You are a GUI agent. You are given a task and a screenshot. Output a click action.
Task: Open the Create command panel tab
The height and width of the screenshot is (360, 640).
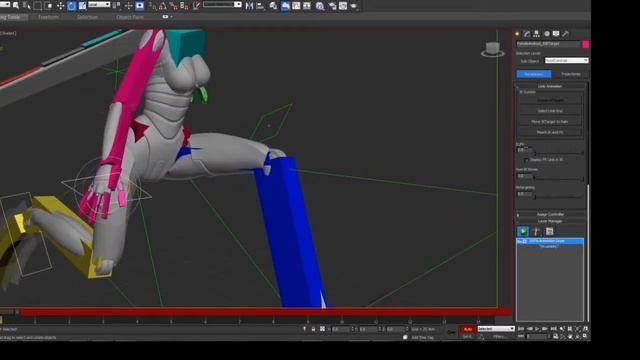517,34
